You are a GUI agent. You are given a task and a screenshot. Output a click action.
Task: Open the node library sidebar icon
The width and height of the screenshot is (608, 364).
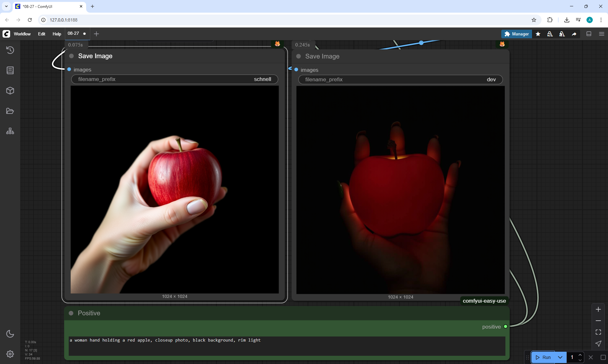pos(10,70)
